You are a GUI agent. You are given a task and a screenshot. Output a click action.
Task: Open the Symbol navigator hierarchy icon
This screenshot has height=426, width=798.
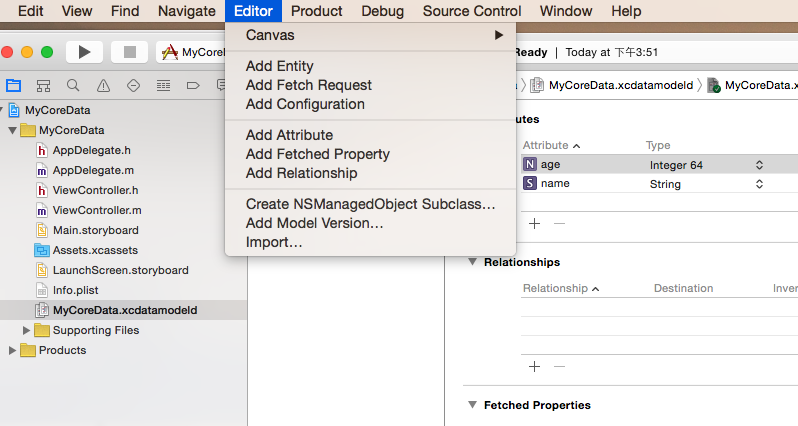tap(43, 86)
